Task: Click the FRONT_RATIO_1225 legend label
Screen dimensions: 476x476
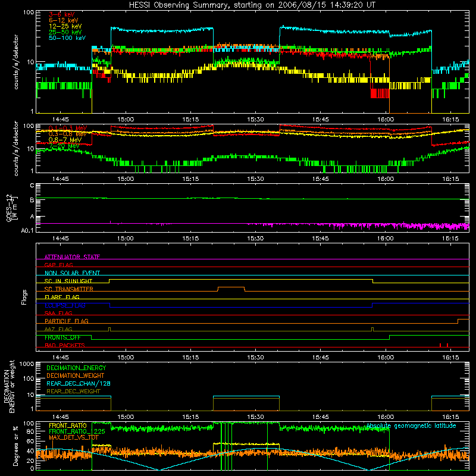Action: [x=77, y=431]
